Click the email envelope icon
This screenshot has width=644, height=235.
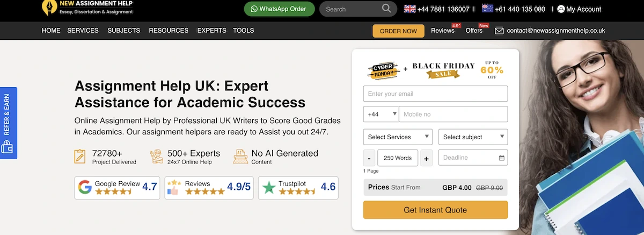pyautogui.click(x=499, y=31)
